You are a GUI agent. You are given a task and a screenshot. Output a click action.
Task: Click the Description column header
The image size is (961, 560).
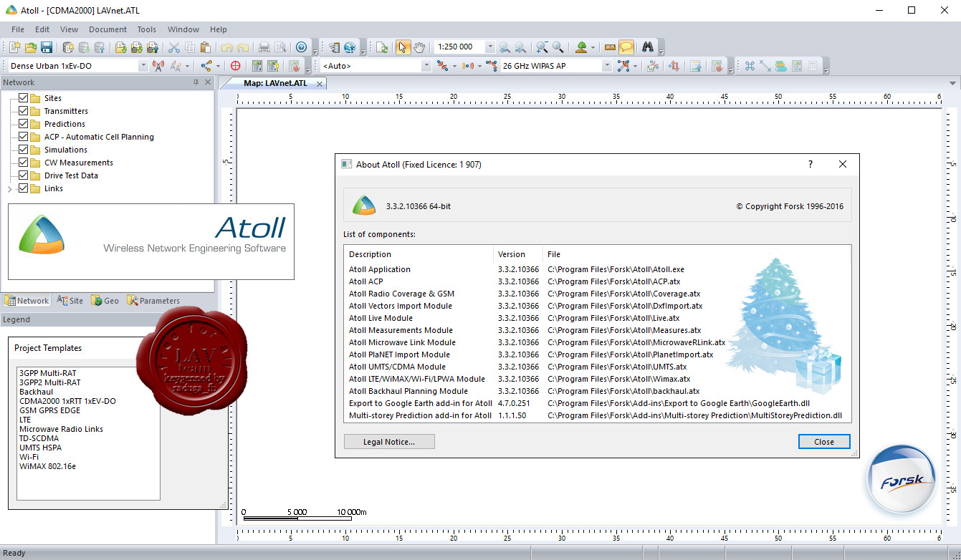419,254
